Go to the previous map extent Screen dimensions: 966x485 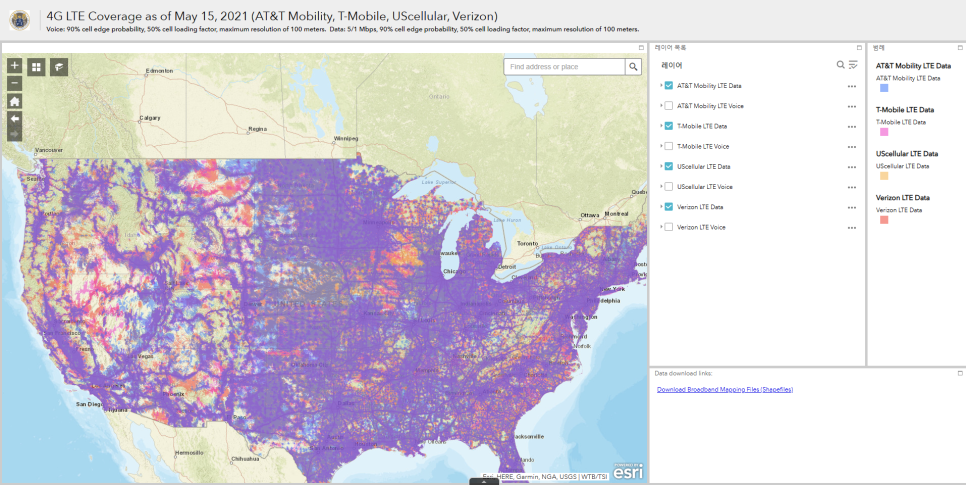click(x=14, y=118)
